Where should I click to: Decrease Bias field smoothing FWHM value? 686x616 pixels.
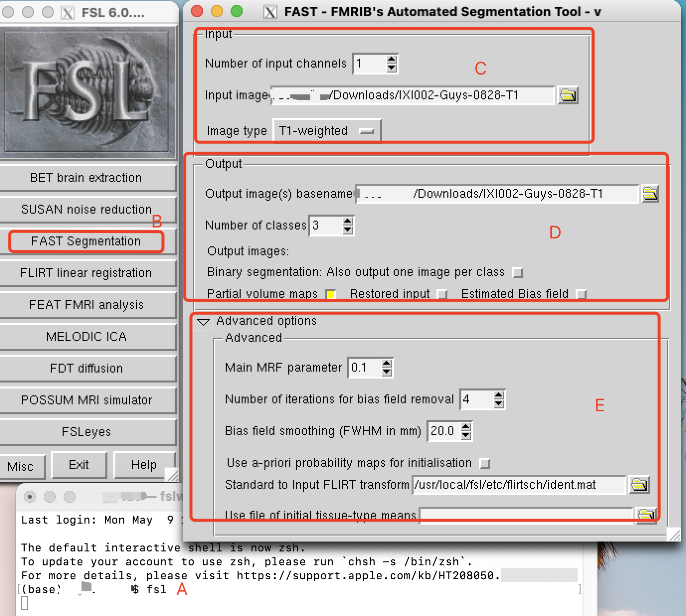[x=466, y=436]
